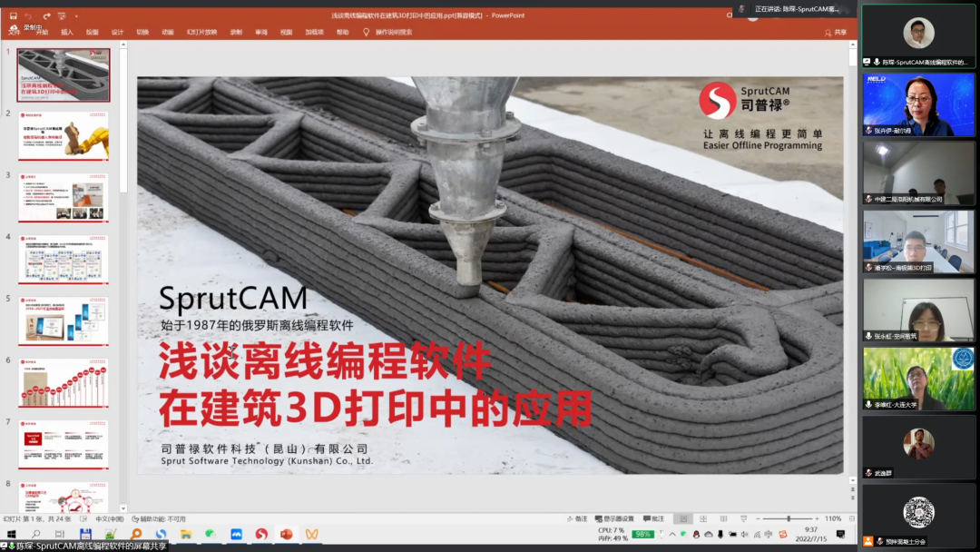Screen dimensions: 980x552
Task: Click the search icon on Windows taskbar
Action: [x=35, y=534]
